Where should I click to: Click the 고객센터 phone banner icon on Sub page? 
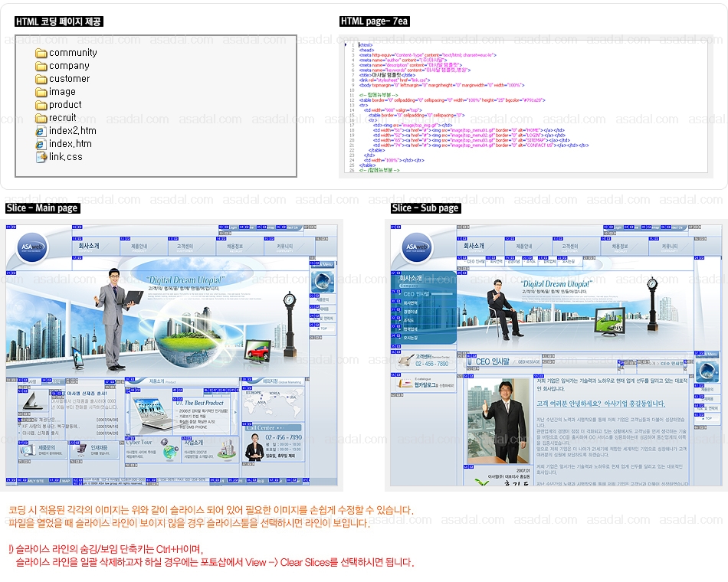coord(405,360)
